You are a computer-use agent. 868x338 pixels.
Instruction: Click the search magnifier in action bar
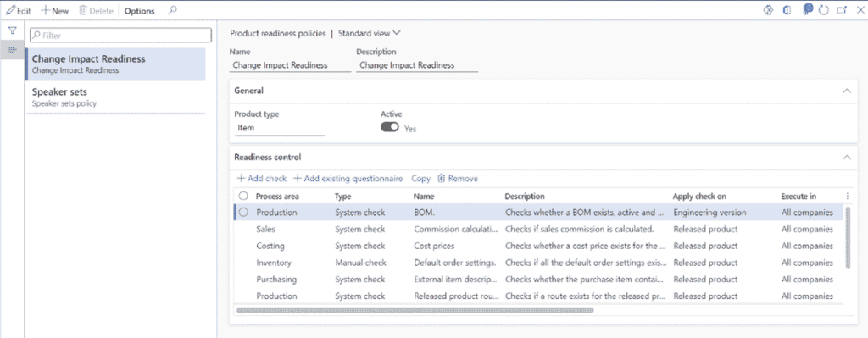coord(173,10)
